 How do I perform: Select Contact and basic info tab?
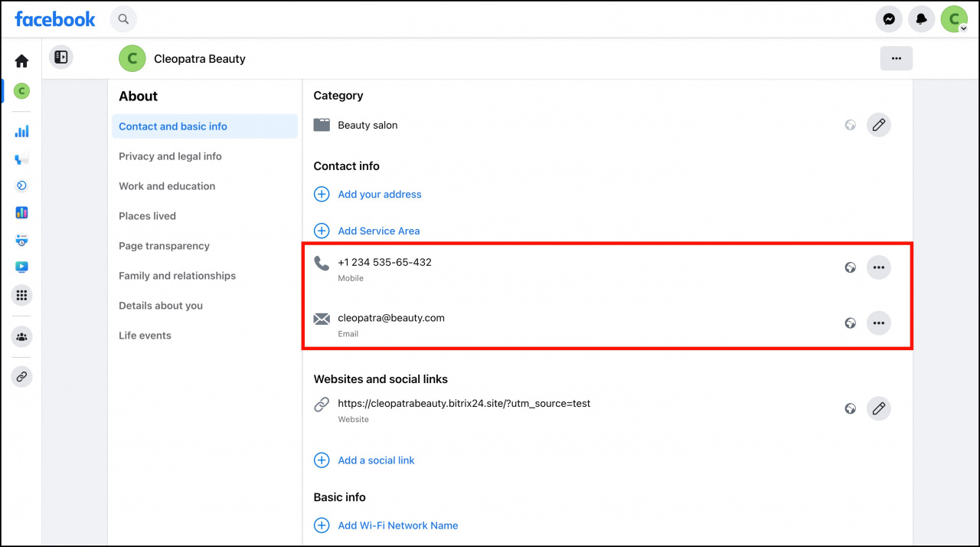point(204,126)
